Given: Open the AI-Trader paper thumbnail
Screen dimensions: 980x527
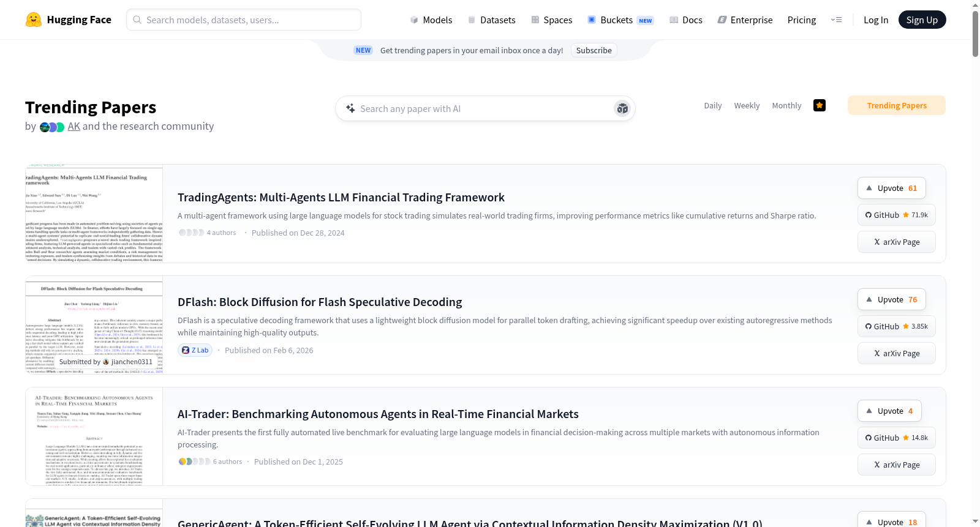Looking at the screenshot, I should coord(94,436).
